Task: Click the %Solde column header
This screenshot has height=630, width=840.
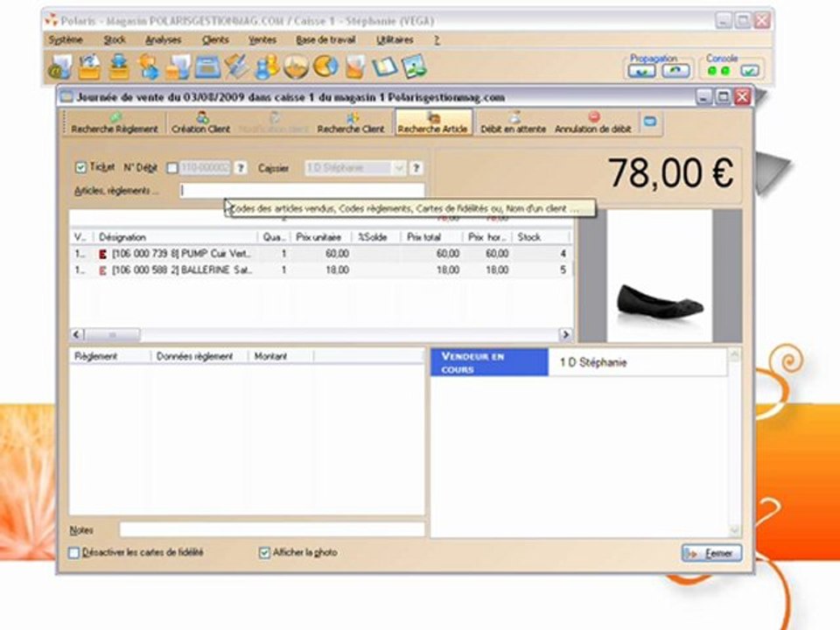Action: click(375, 237)
